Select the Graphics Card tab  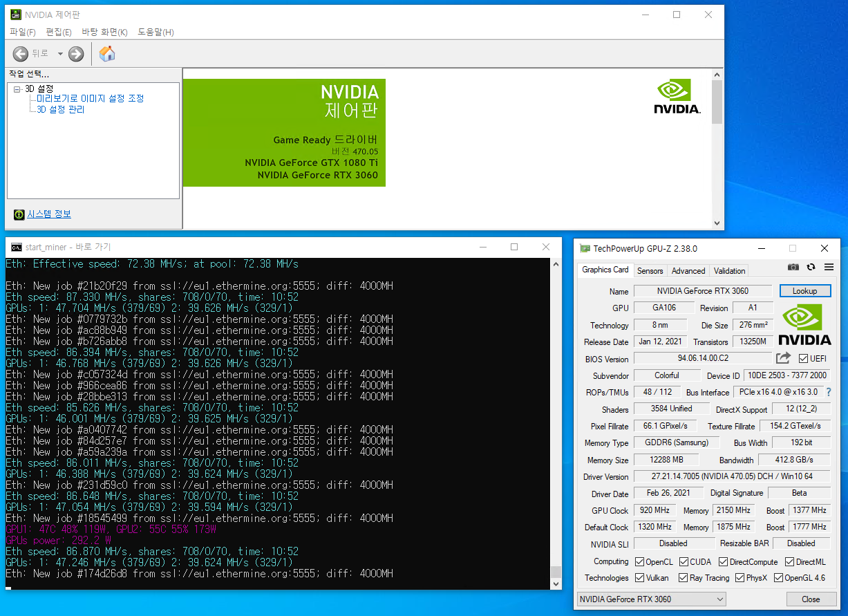point(605,270)
